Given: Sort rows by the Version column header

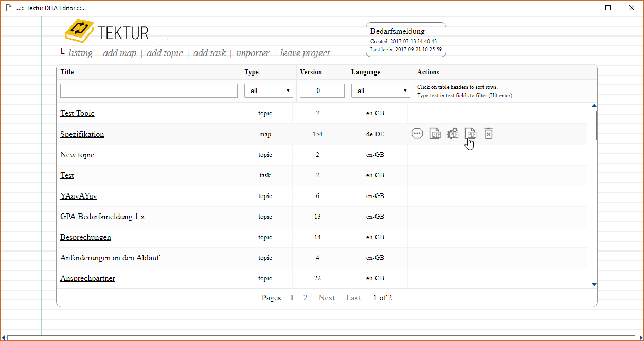Looking at the screenshot, I should point(311,72).
